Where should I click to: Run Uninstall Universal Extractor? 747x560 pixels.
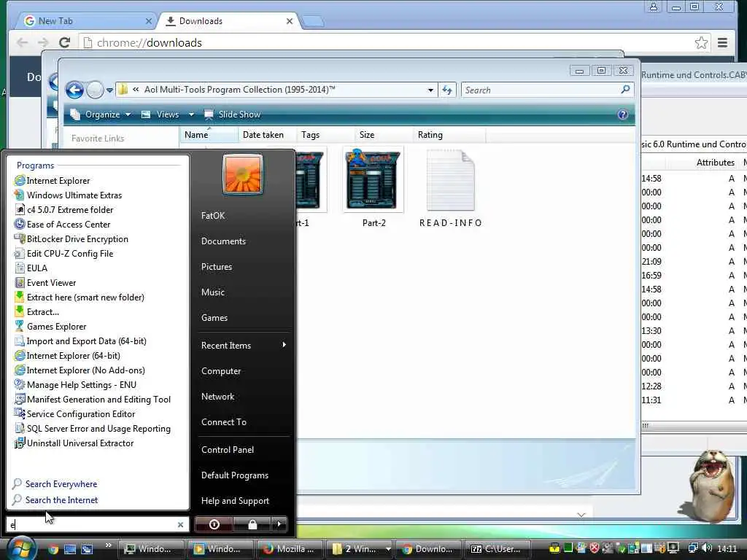pyautogui.click(x=74, y=443)
